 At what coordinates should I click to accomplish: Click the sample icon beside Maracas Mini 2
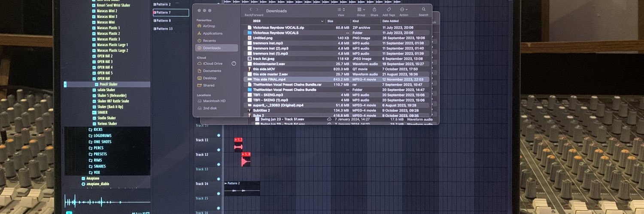pyautogui.click(x=93, y=11)
